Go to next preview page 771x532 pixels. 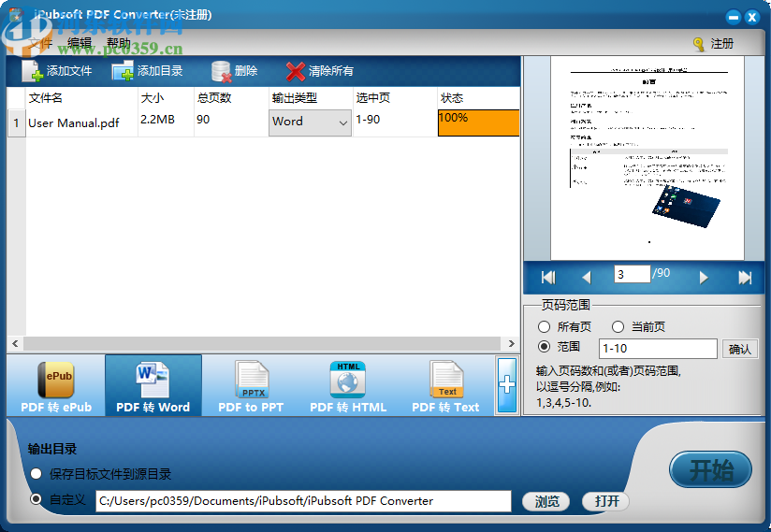point(704,278)
